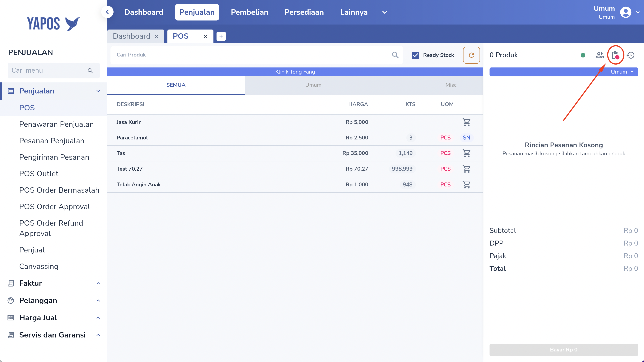Image resolution: width=644 pixels, height=362 pixels.
Task: Click the Tas quantity 1,149
Action: click(405, 153)
